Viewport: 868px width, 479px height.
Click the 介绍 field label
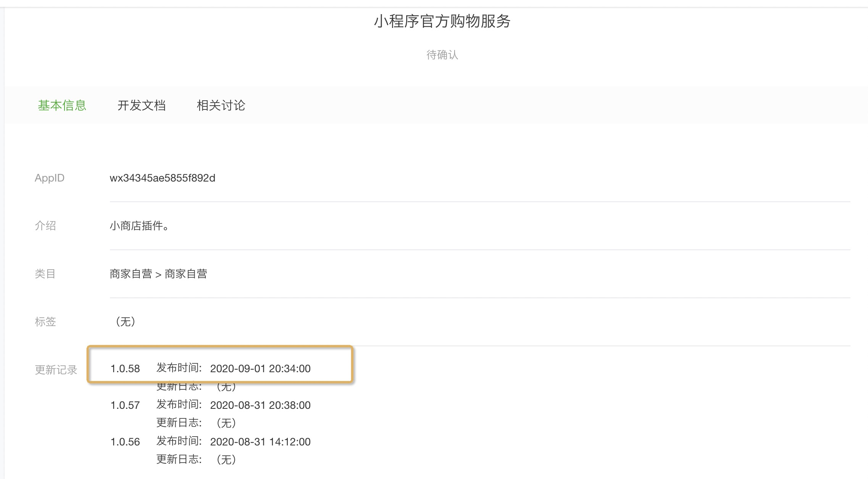tap(45, 226)
